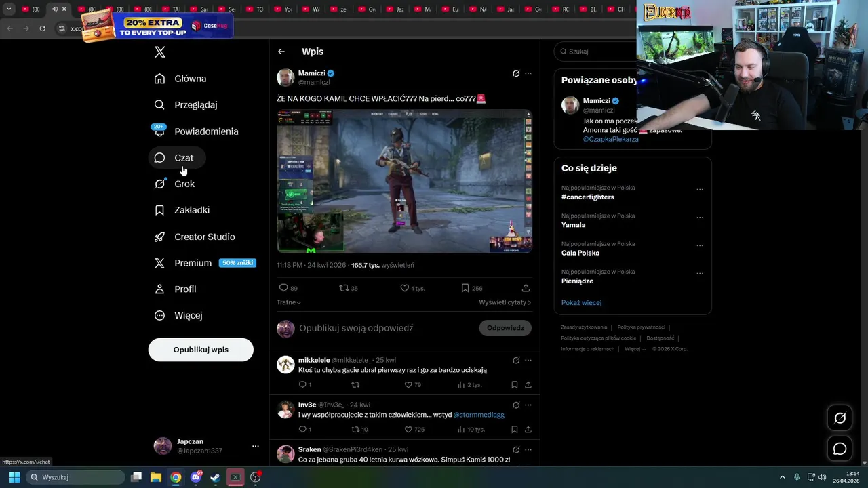Open Grok in the sidebar
The image size is (868, 488).
coord(174,184)
